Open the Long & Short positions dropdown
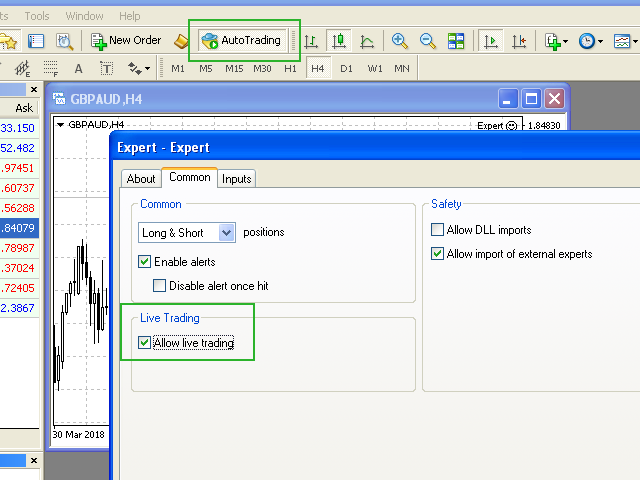This screenshot has width=640, height=480. point(226,232)
